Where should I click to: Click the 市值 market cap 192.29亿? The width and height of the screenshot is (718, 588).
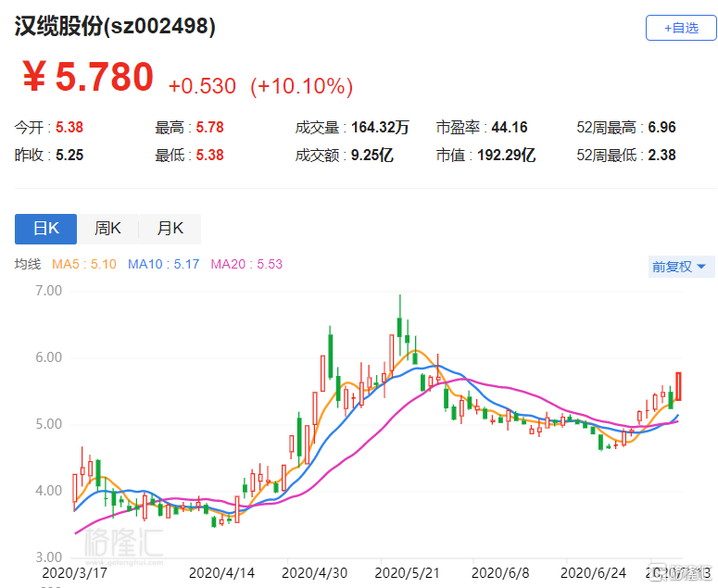coord(506,156)
